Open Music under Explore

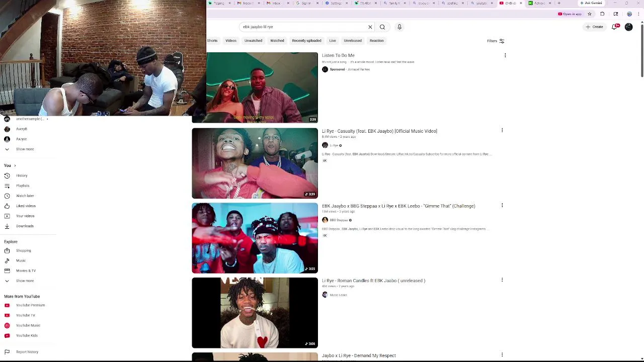[x=21, y=260]
